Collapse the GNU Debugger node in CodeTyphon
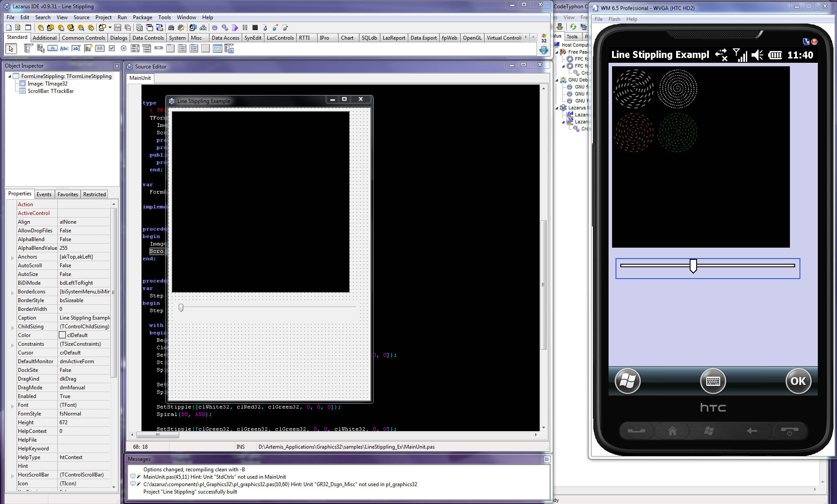837x504 pixels. point(557,80)
